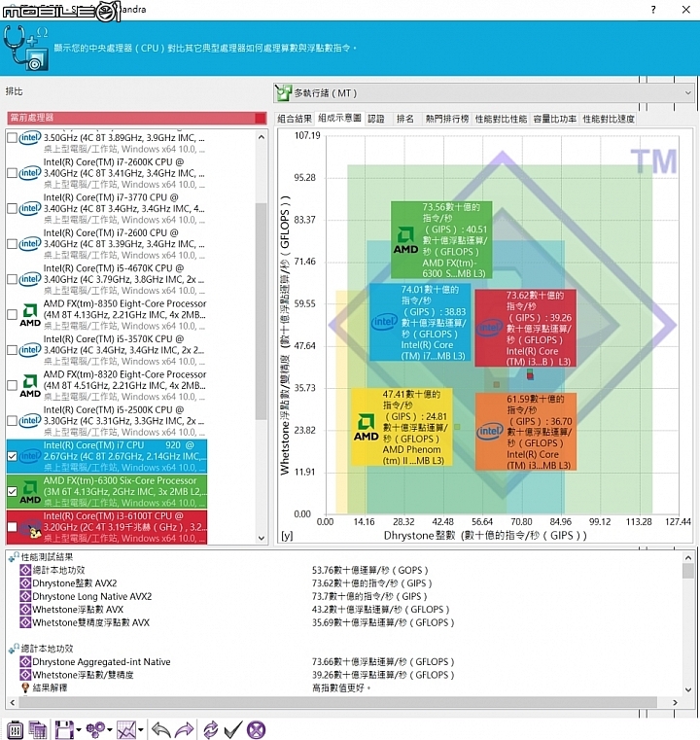The image size is (700, 740).
Task: Switch to the 熱門排行榜 tab
Action: pyautogui.click(x=446, y=119)
